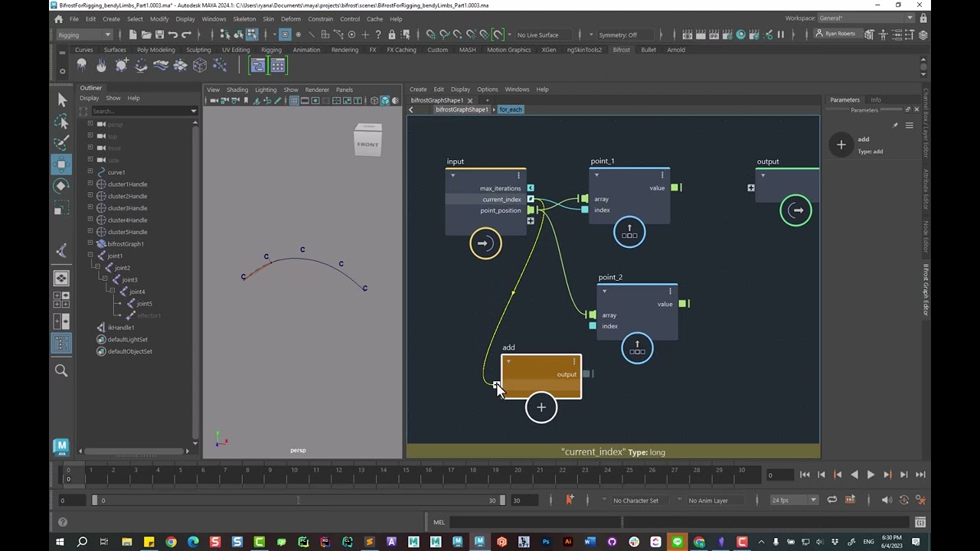The height and width of the screenshot is (551, 980).
Task: Activate the Rotate tool in the toolbox
Action: [x=62, y=186]
